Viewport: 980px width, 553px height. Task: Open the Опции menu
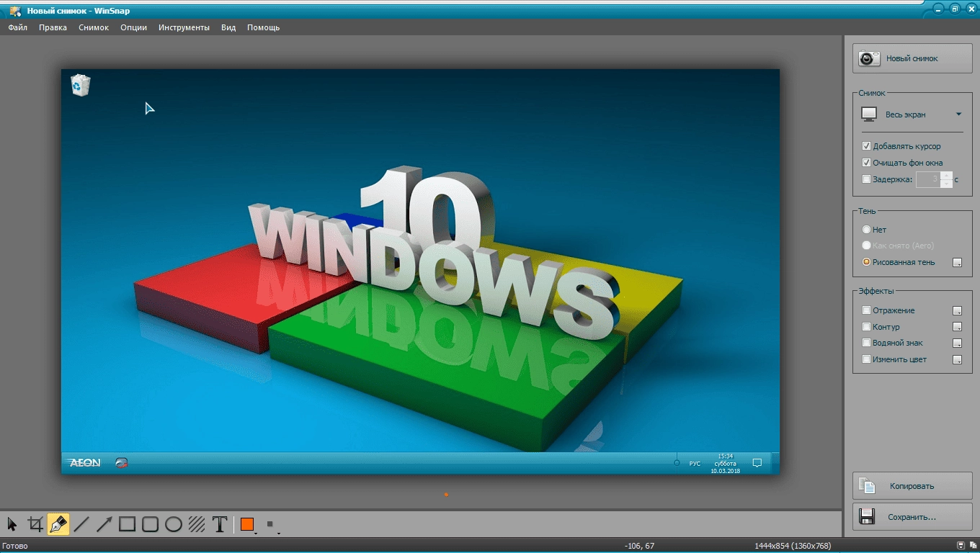click(133, 27)
